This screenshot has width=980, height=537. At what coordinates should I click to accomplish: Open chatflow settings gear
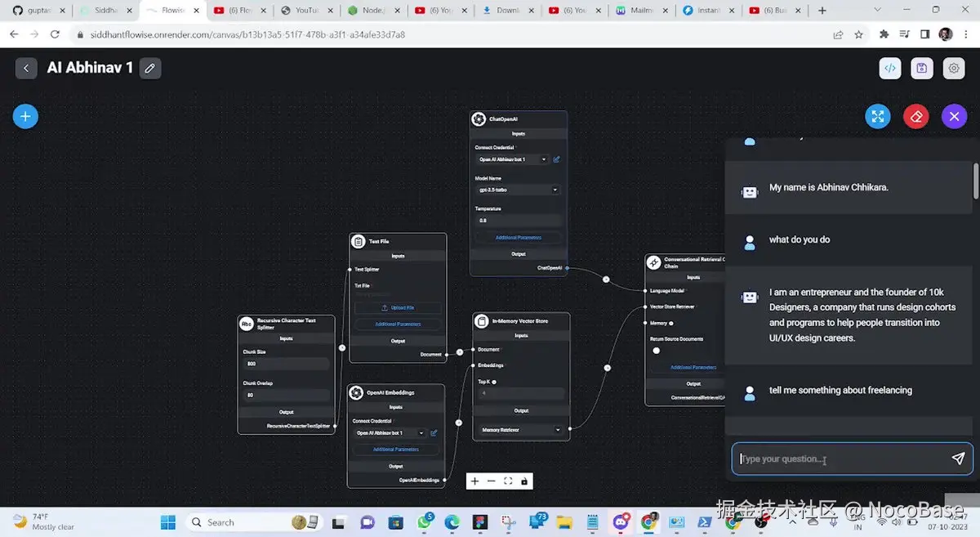[954, 68]
